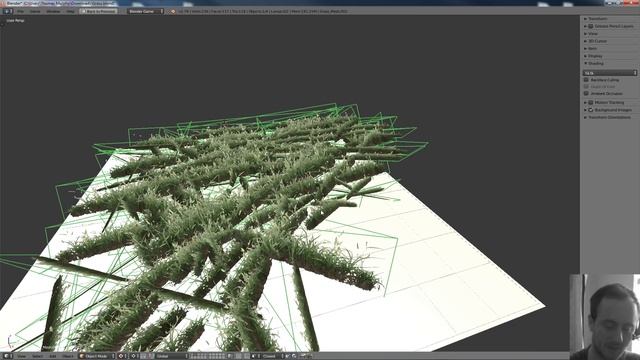640x360 pixels.
Task: Open the Object menu in viewport header
Action: point(68,356)
